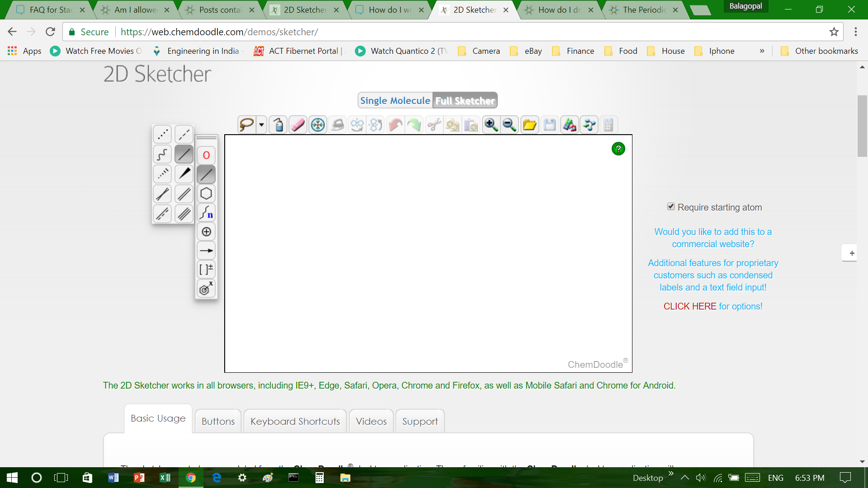Select the protruding solid wedge bond
This screenshot has height=488, width=868.
point(184,174)
